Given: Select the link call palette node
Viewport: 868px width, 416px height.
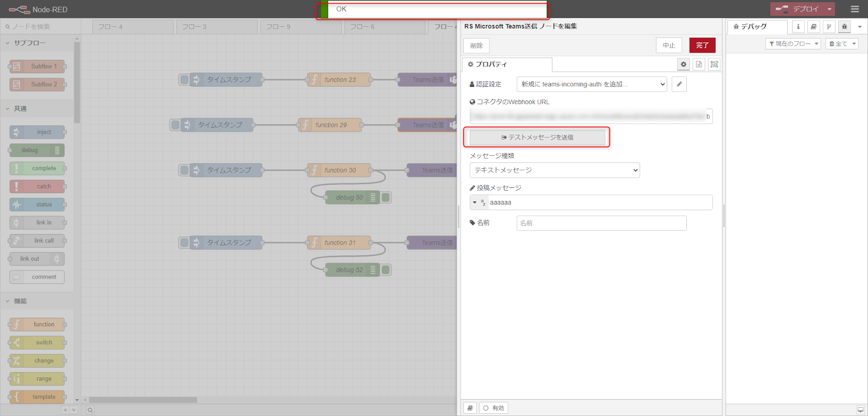Looking at the screenshot, I should (x=37, y=241).
